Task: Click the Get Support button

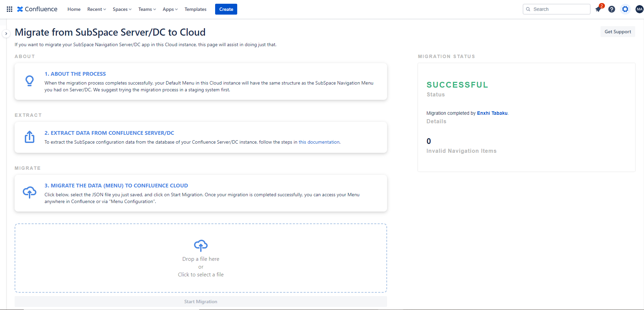Action: point(617,32)
